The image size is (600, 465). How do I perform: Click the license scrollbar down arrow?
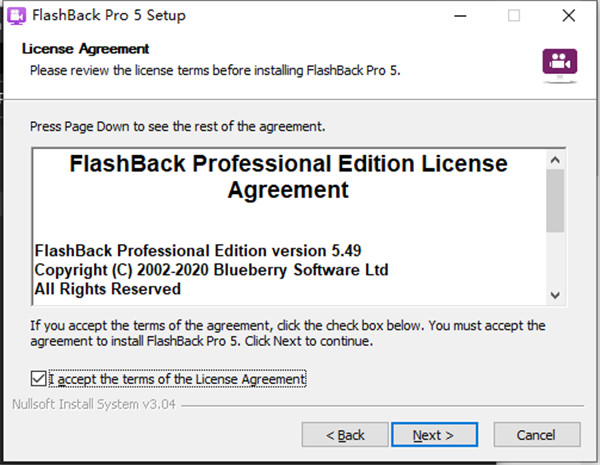556,294
